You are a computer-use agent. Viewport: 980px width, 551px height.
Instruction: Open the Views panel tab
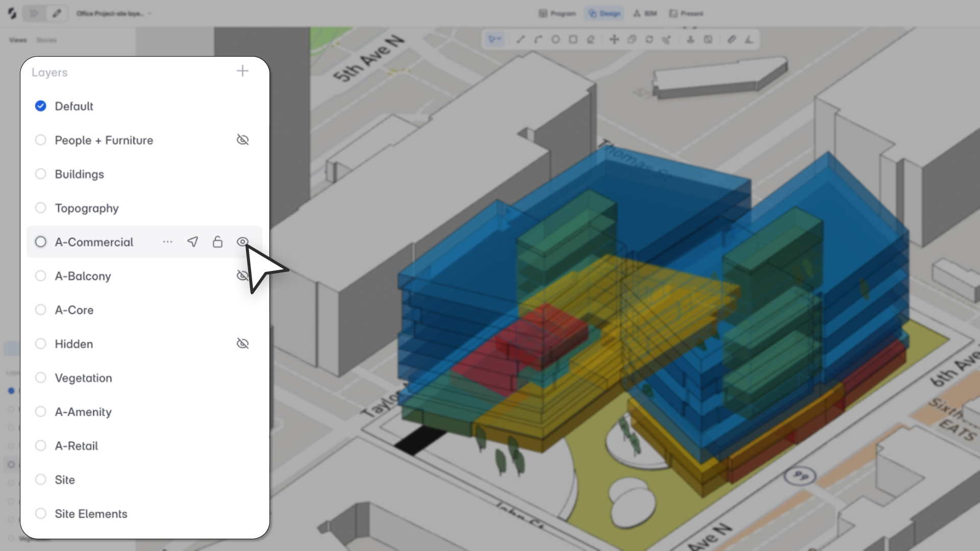point(18,40)
